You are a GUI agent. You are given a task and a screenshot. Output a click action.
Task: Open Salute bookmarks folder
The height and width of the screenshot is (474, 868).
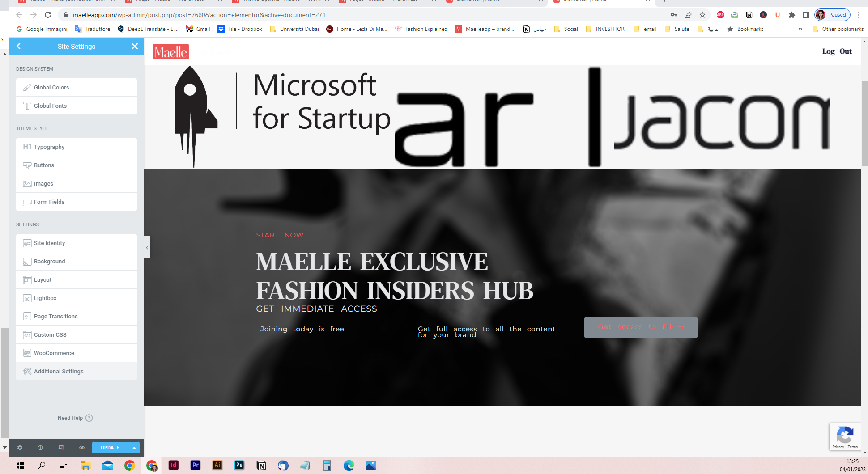pyautogui.click(x=677, y=29)
